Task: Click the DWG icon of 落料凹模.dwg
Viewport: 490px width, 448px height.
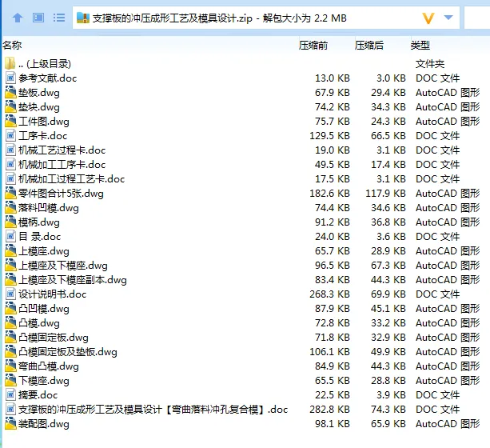Action: [x=10, y=207]
